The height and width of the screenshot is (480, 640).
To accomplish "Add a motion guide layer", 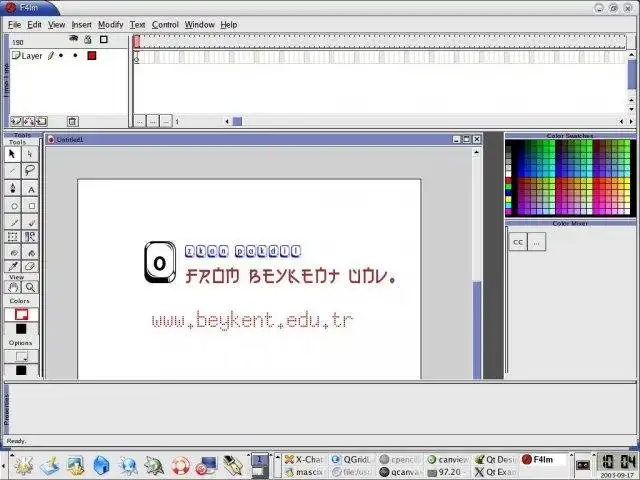I will [29, 121].
